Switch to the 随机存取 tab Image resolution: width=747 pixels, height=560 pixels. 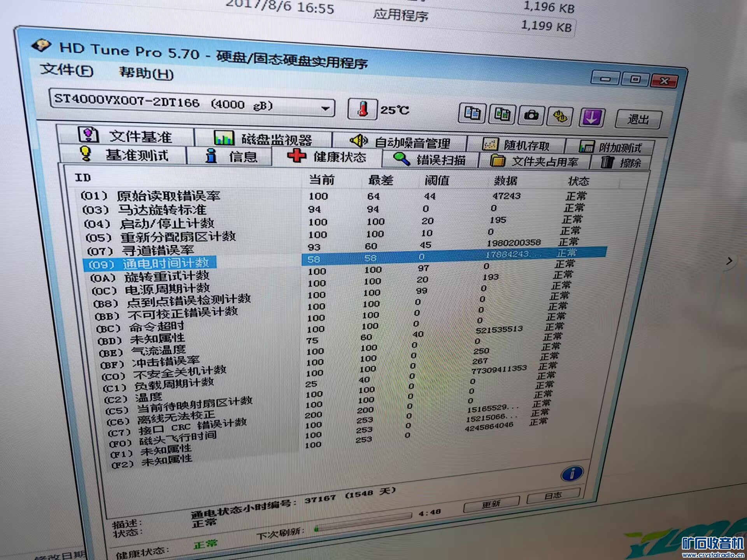[516, 145]
